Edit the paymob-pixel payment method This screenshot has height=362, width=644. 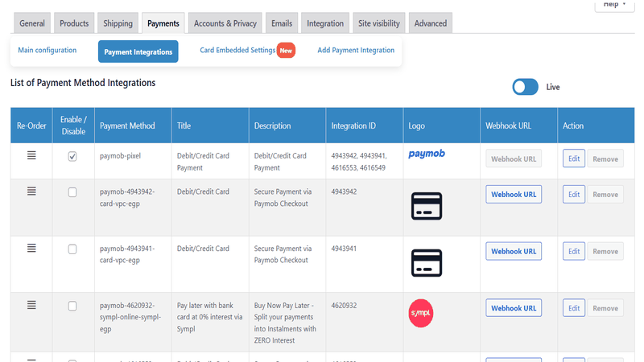[573, 159]
